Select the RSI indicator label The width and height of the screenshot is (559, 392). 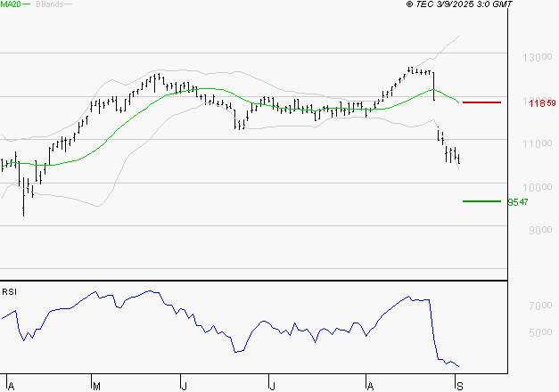[9, 291]
